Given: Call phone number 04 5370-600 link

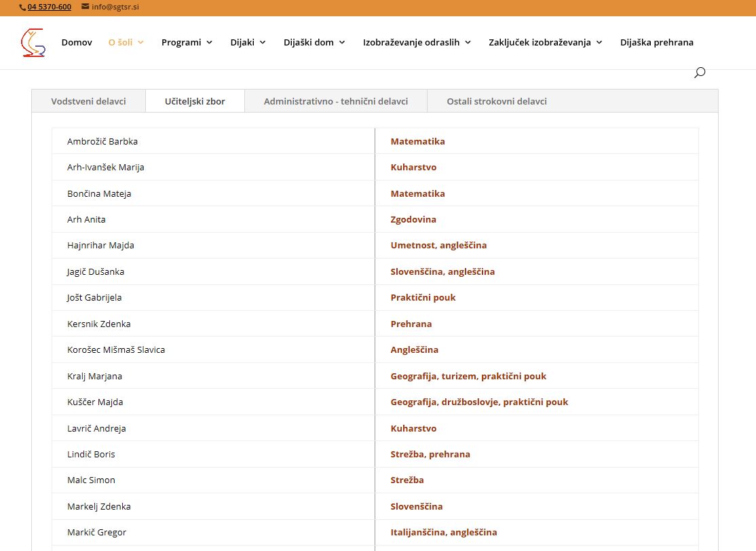Looking at the screenshot, I should pos(50,7).
